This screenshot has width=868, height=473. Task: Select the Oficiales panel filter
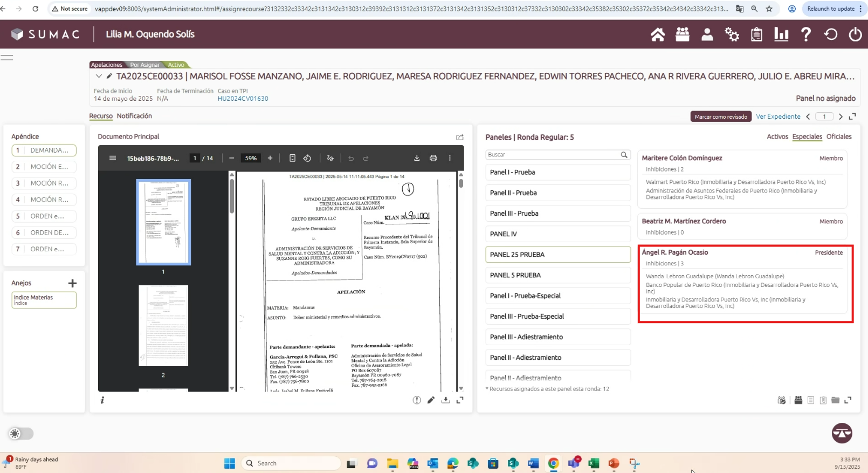839,136
